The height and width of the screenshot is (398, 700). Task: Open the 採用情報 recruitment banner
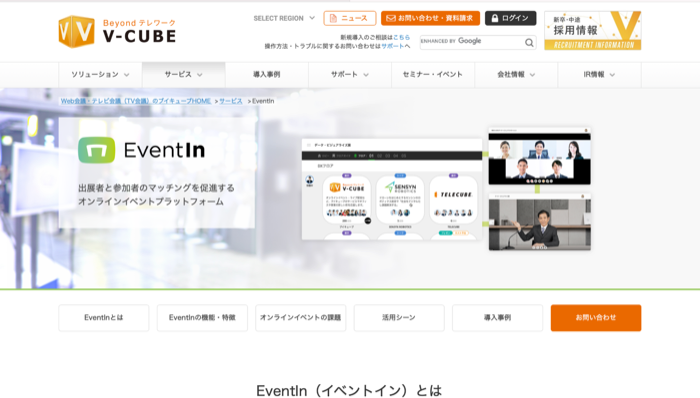click(592, 31)
